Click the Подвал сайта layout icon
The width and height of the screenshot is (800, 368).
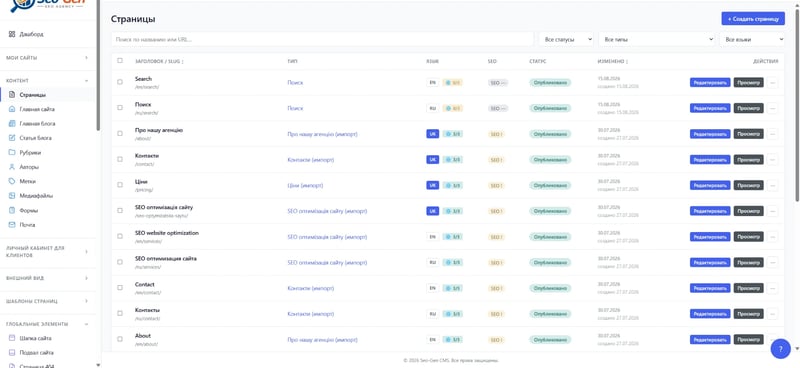[x=12, y=353]
